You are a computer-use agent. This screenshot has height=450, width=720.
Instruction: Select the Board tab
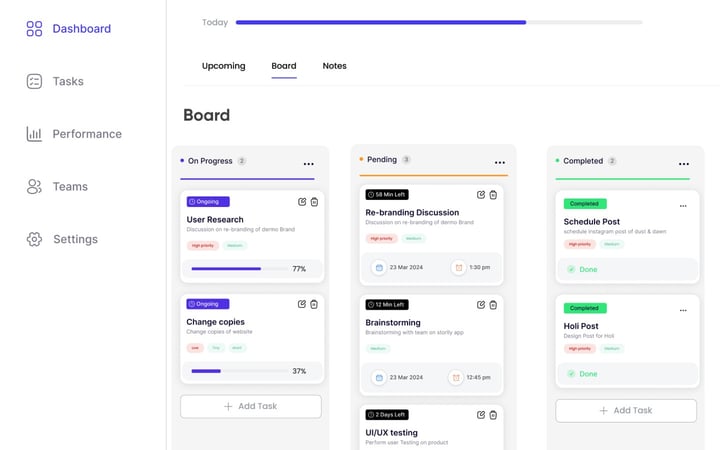point(284,66)
